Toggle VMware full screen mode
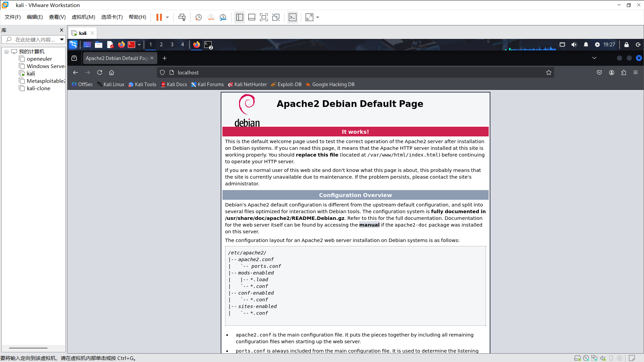644x362 pixels. [x=264, y=17]
